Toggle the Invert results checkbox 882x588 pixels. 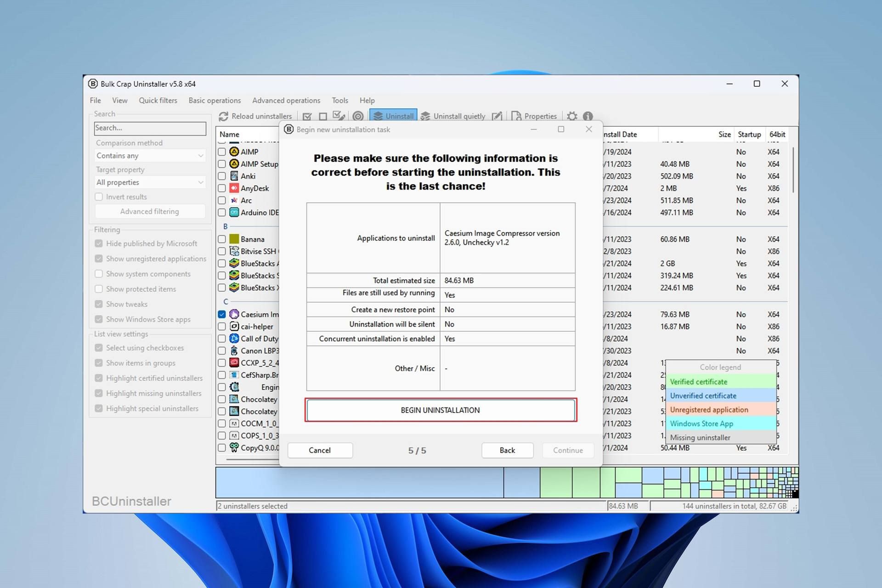click(x=99, y=197)
